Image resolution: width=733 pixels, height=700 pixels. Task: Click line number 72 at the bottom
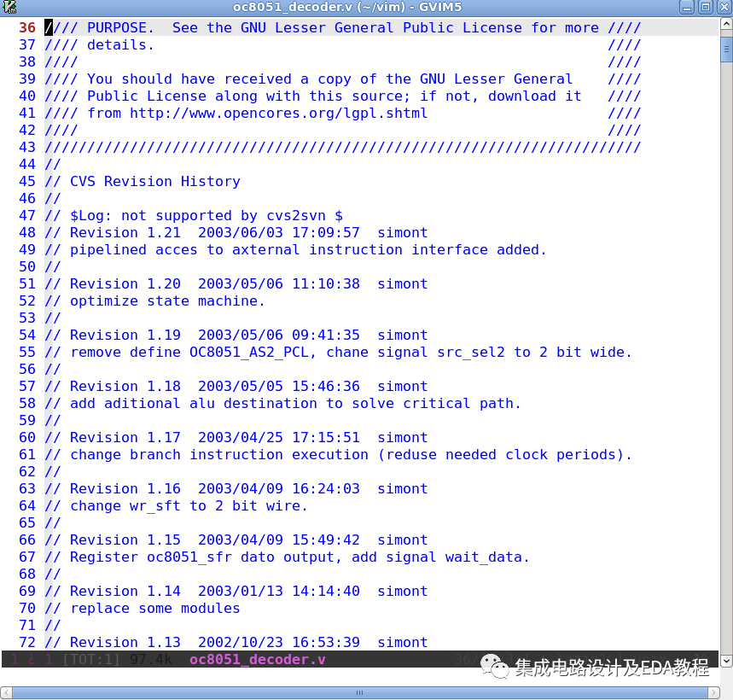coord(26,642)
